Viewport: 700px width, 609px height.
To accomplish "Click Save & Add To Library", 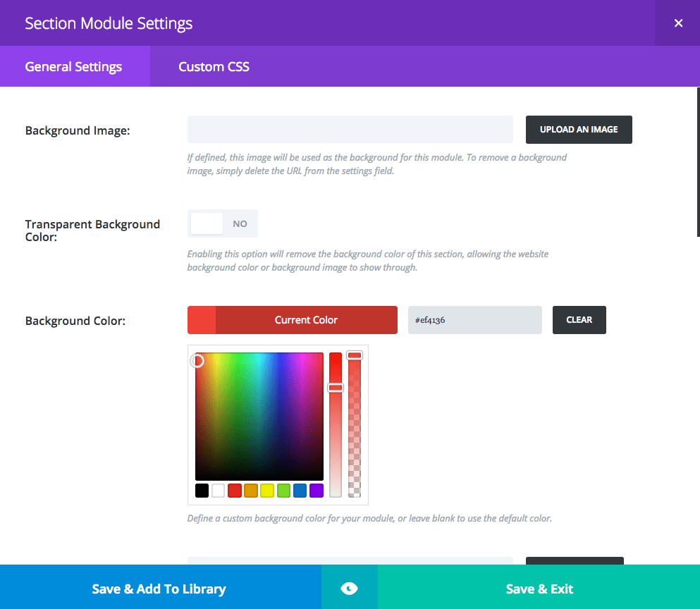I will point(159,589).
